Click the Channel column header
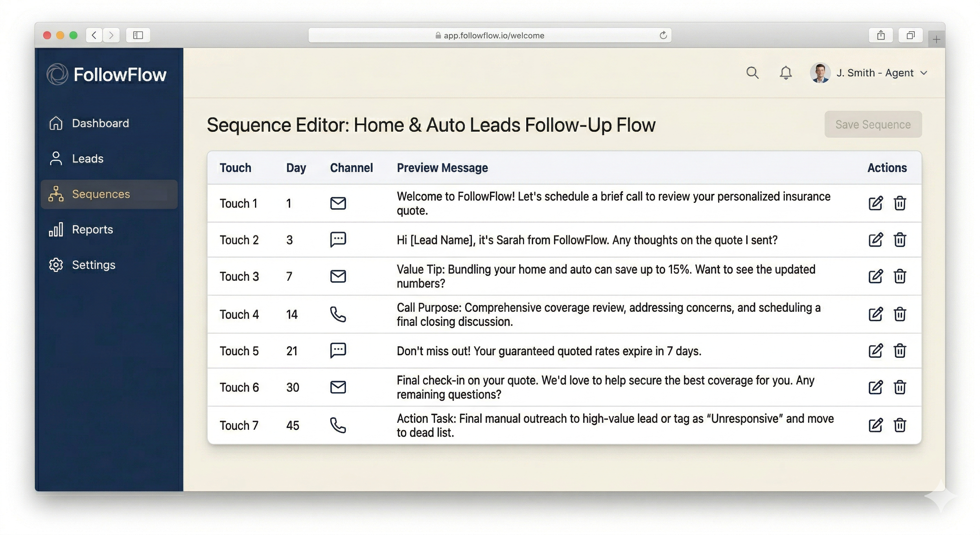The height and width of the screenshot is (535, 980). pyautogui.click(x=351, y=168)
